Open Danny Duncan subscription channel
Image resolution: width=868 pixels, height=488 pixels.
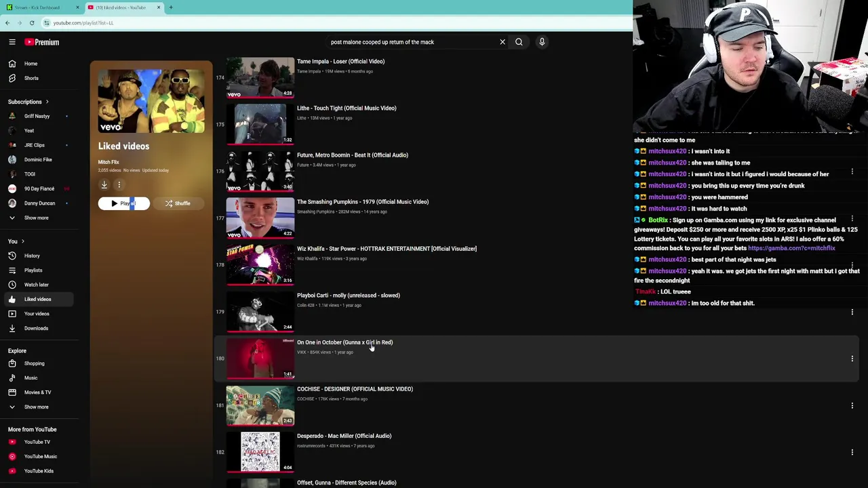(41, 203)
